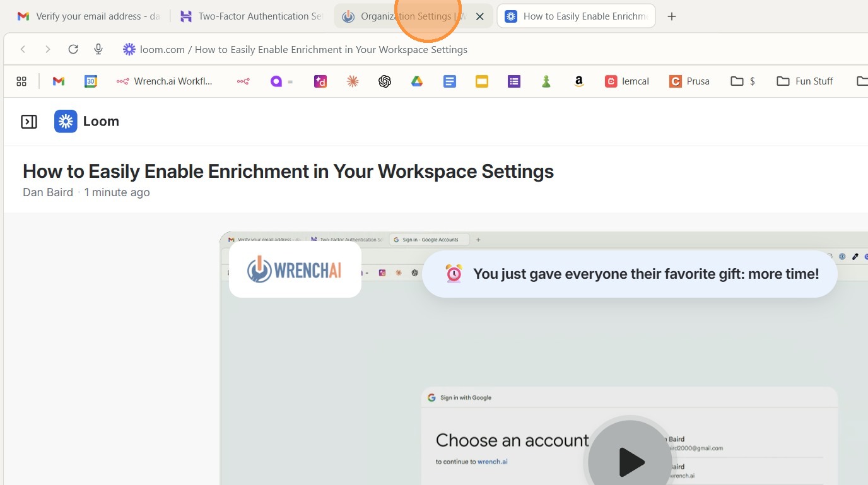Close the Organization Settings tab

point(480,17)
